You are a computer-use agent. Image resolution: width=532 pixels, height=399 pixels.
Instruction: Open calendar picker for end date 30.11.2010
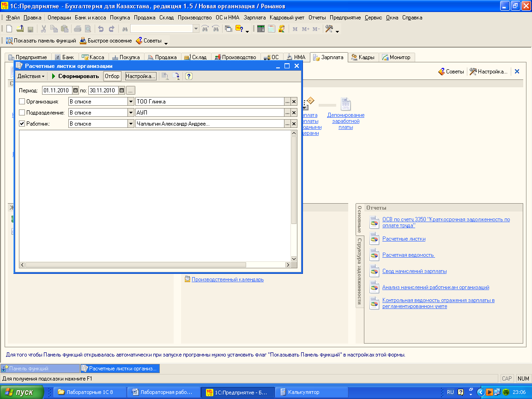[x=122, y=90]
